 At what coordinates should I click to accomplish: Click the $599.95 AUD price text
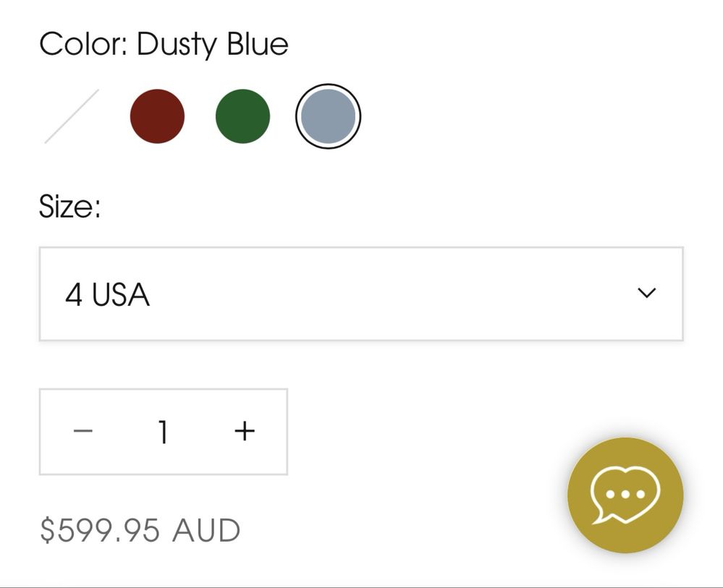click(x=140, y=530)
